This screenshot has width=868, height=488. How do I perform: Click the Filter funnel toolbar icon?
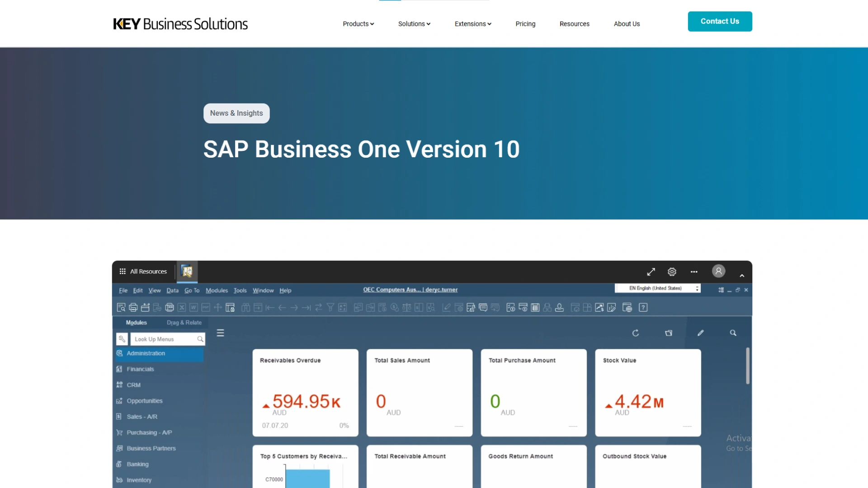(x=330, y=308)
